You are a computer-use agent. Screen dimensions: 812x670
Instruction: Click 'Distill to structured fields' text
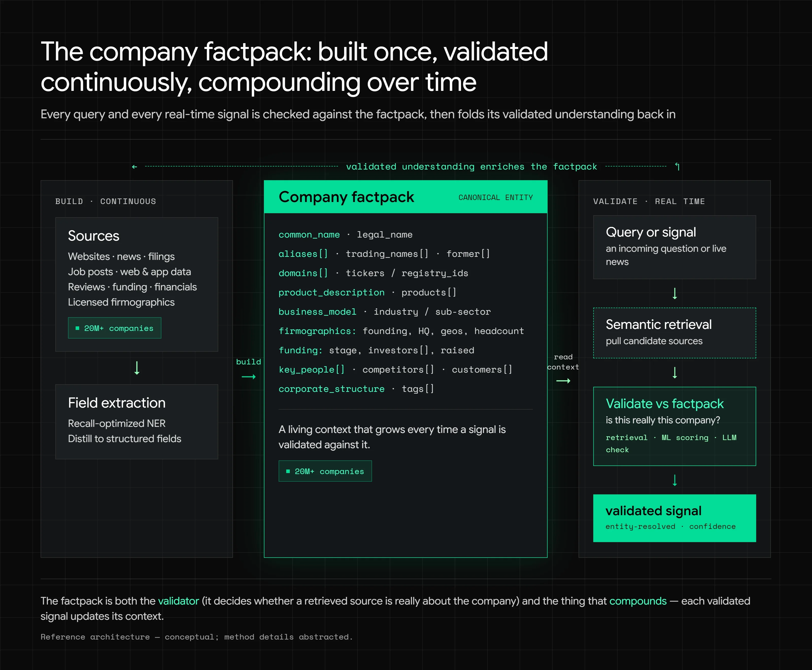click(124, 439)
